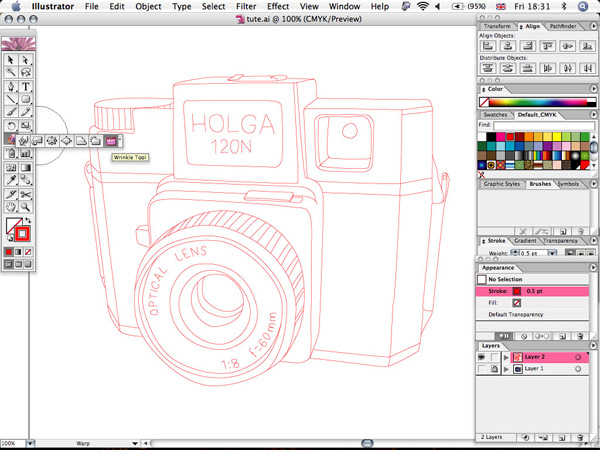Select the Stroke row in Appearance

click(x=532, y=291)
